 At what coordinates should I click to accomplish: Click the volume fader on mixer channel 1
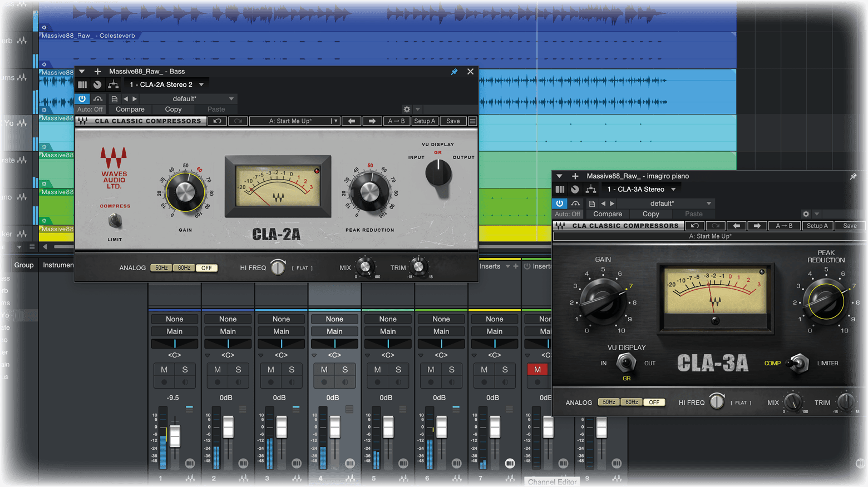pos(175,436)
